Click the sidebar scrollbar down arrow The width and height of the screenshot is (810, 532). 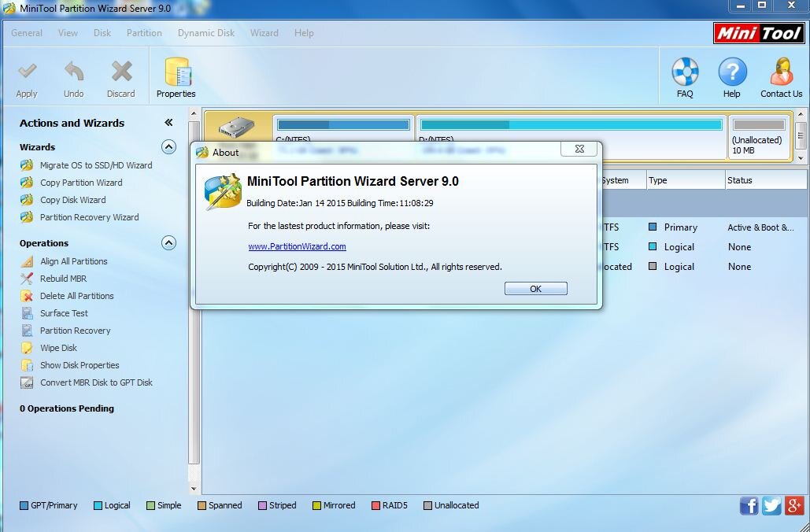194,488
